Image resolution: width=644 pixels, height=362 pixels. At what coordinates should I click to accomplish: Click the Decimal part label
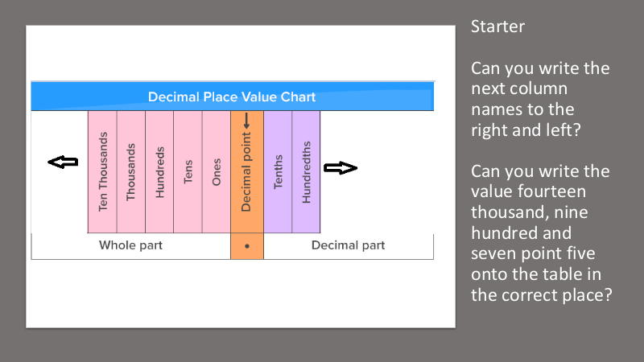tap(348, 245)
